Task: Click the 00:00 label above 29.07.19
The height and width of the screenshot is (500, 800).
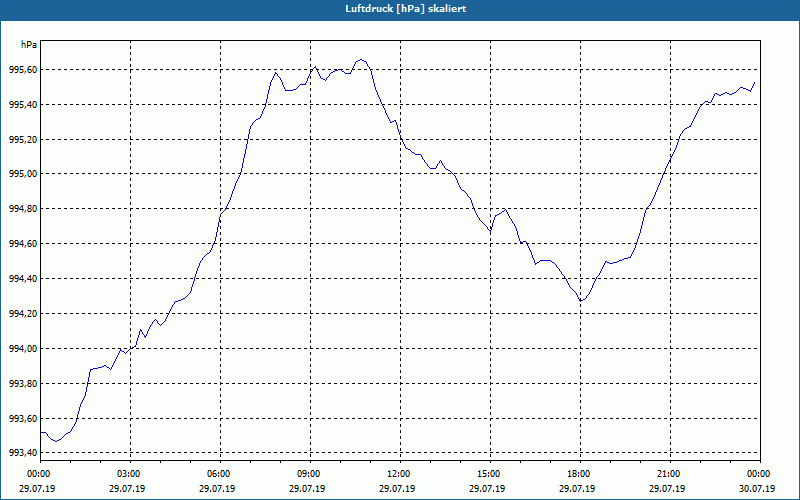Action: (x=41, y=474)
